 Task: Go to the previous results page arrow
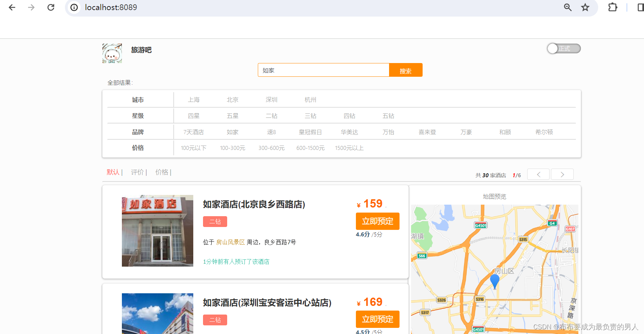538,174
